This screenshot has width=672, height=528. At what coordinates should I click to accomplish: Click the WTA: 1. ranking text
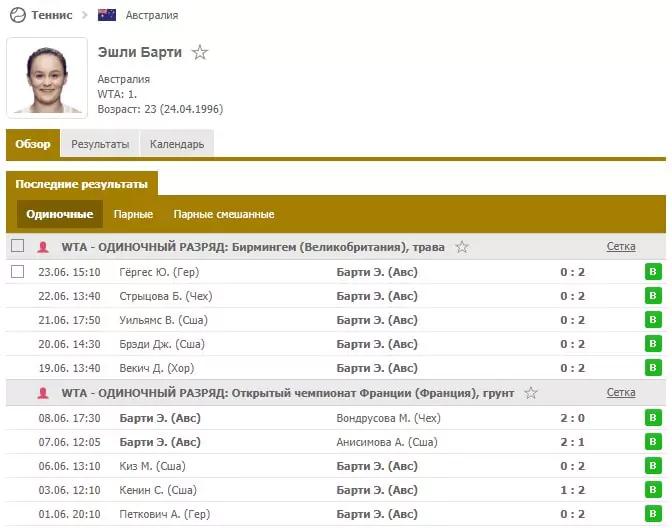(x=117, y=94)
